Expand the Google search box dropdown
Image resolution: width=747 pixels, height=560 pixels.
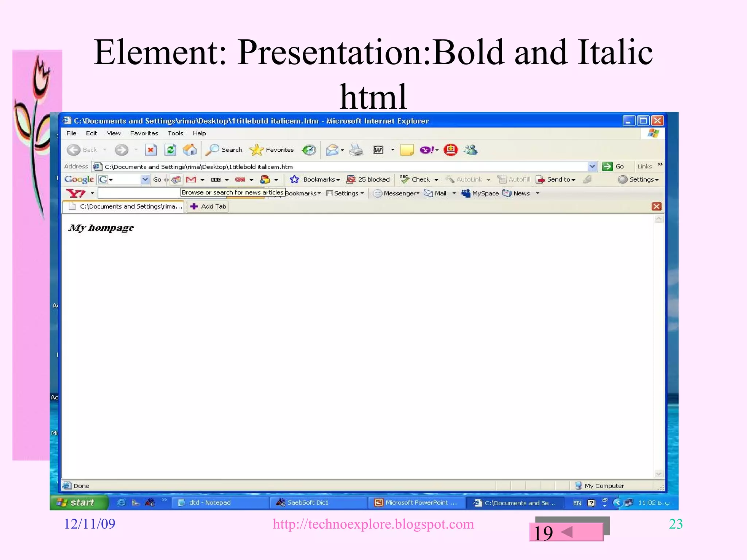pos(145,179)
